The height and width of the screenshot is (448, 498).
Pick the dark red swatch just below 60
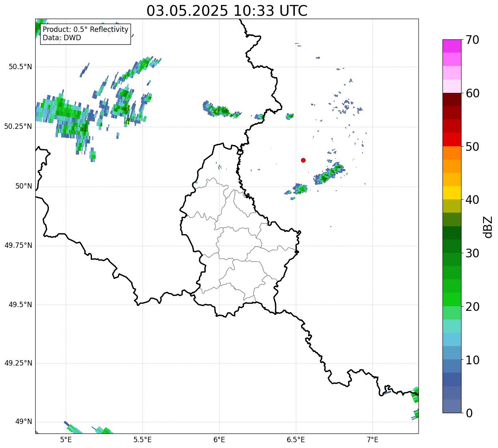pos(452,99)
